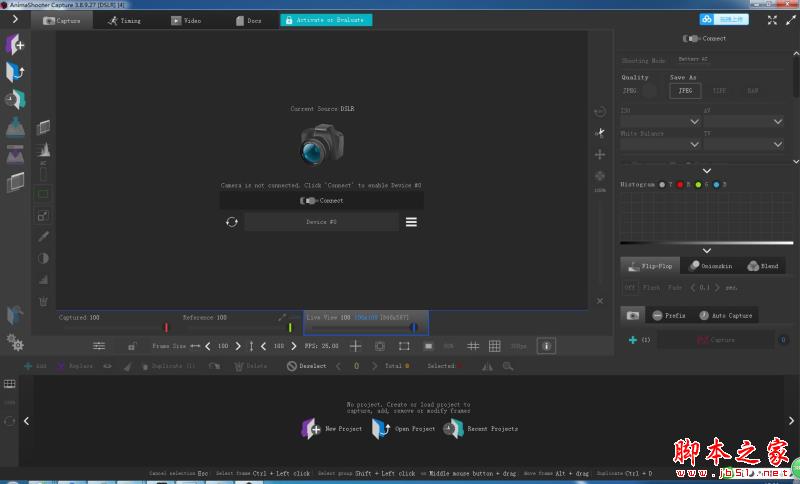The image size is (800, 484).
Task: Select the Blend mode tab
Action: [x=763, y=266]
